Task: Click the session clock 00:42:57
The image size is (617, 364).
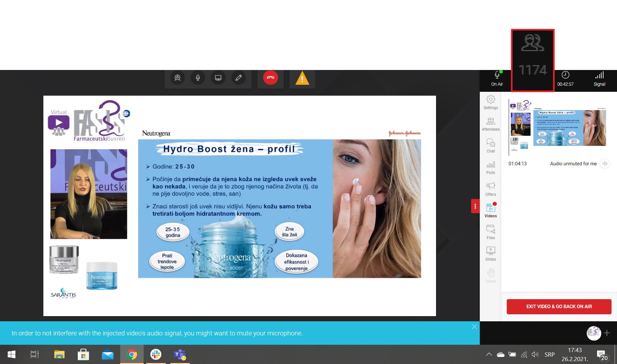Action: point(565,79)
